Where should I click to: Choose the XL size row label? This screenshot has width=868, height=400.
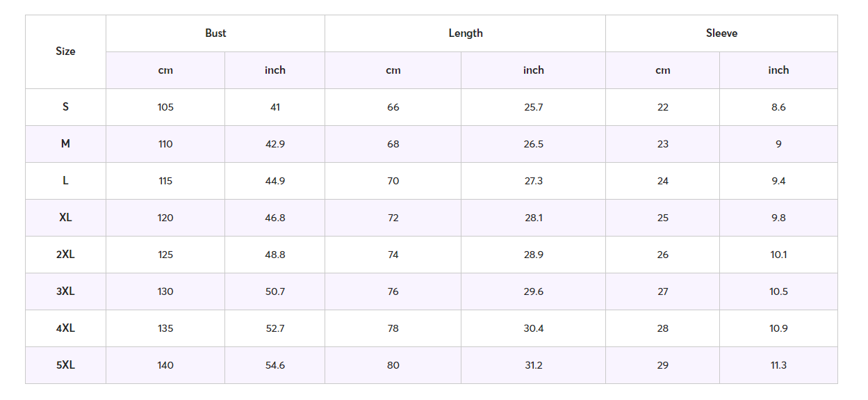[65, 218]
